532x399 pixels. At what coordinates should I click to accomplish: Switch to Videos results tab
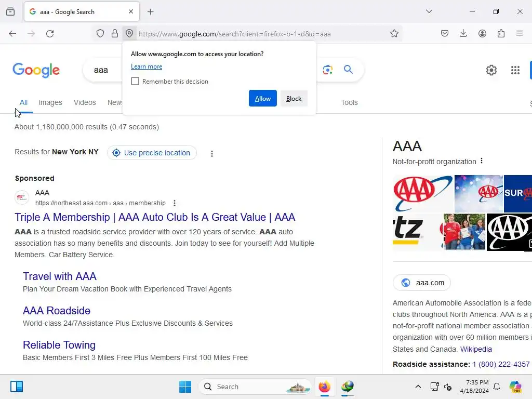coord(85,102)
